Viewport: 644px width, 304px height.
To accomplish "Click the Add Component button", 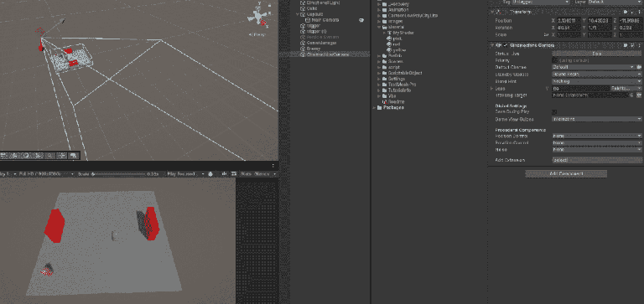I will [566, 174].
